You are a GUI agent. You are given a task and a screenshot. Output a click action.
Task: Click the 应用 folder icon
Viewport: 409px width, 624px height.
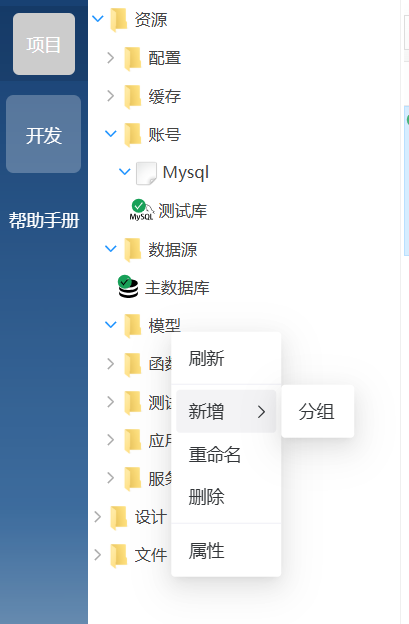coord(132,440)
